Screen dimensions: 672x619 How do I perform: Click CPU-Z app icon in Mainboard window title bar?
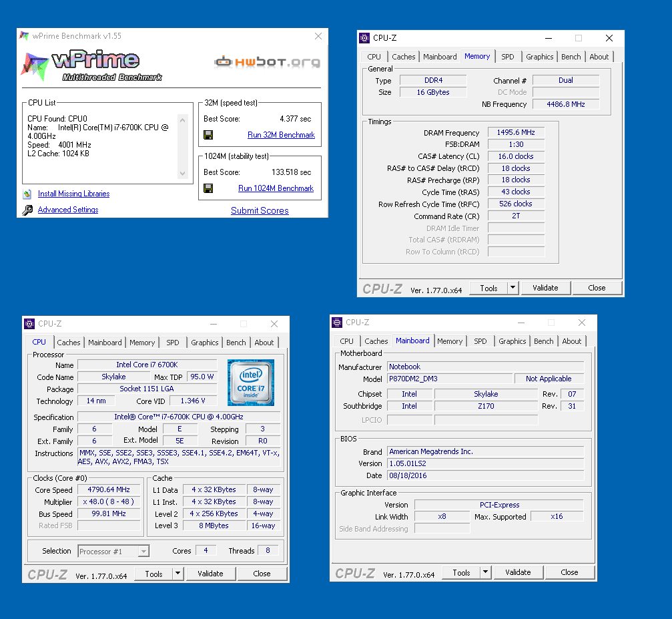click(337, 323)
